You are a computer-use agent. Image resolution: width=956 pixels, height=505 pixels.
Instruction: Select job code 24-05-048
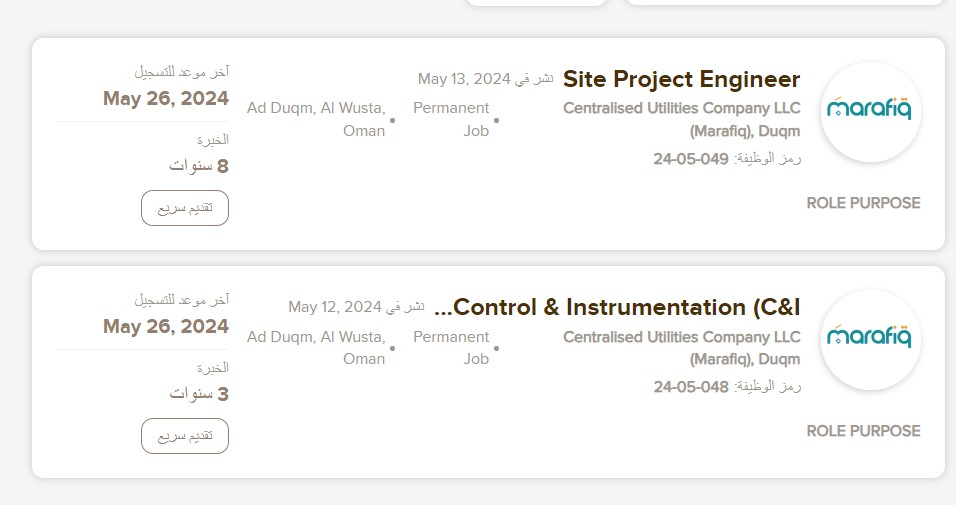point(691,387)
